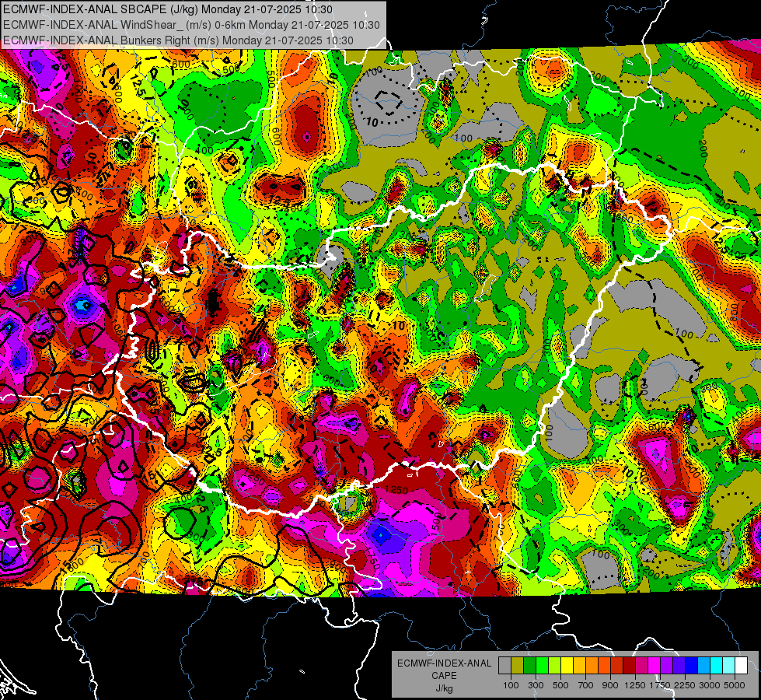Click the brick red legend swatch

(x=617, y=666)
